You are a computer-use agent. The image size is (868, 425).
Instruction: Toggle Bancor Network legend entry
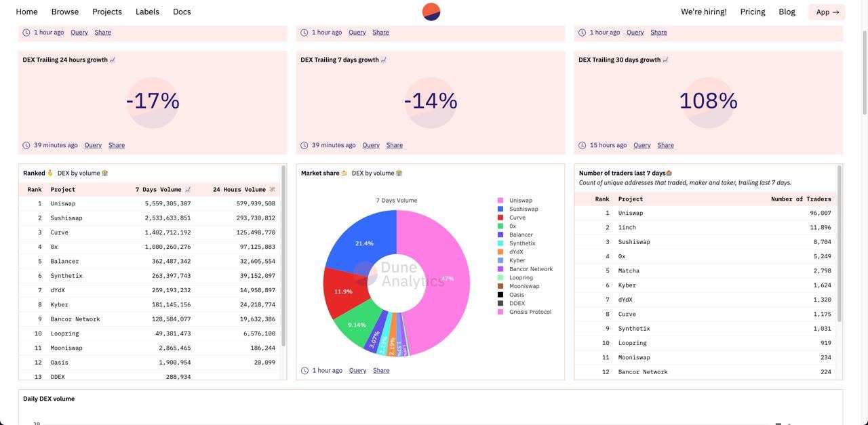point(526,269)
